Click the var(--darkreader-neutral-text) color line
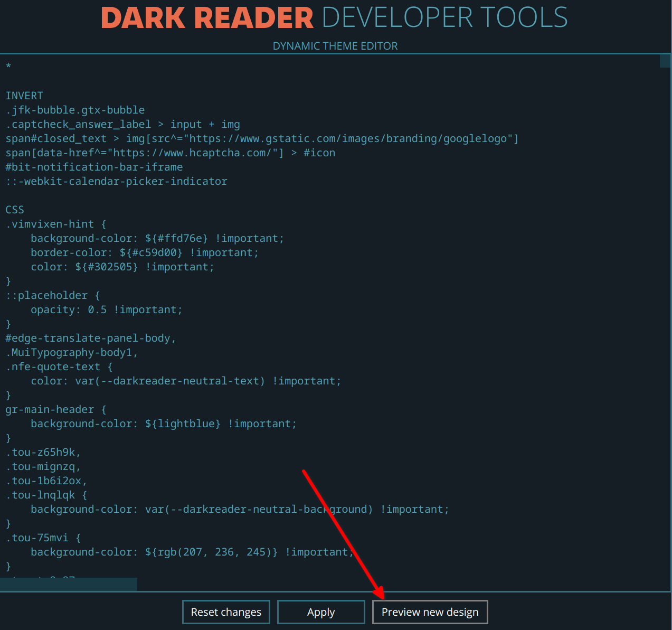 [186, 380]
